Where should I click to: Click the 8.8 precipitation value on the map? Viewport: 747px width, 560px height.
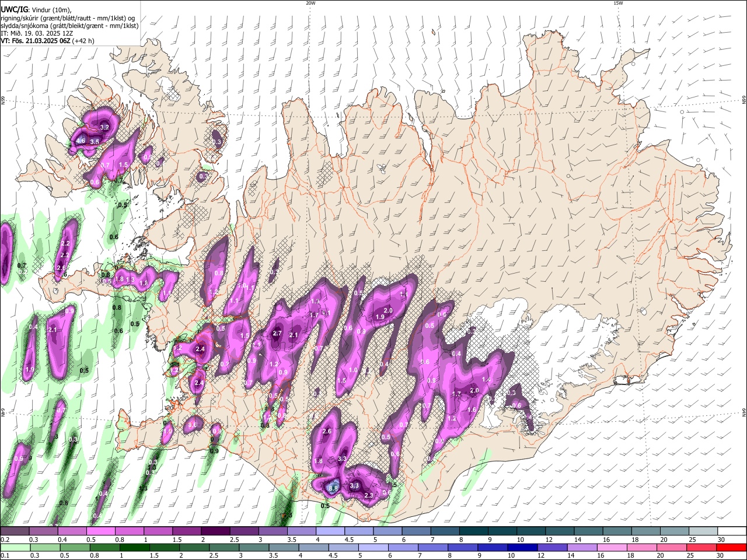coord(334,488)
